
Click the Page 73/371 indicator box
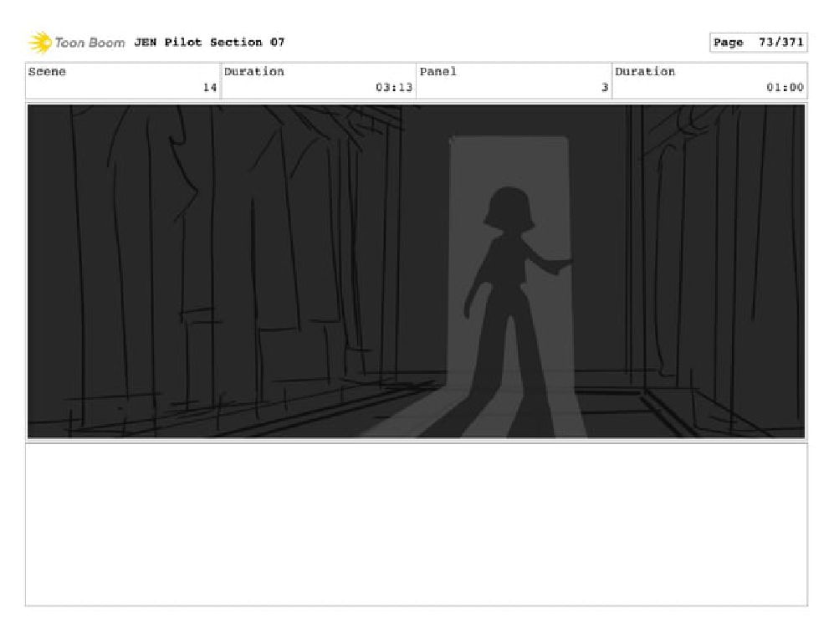758,43
